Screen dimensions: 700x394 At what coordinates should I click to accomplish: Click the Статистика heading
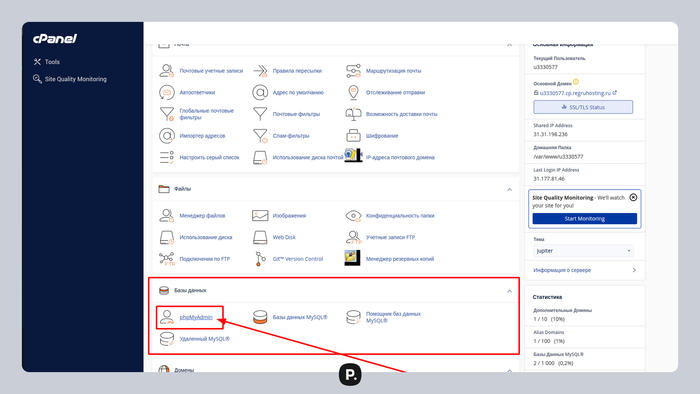click(547, 297)
